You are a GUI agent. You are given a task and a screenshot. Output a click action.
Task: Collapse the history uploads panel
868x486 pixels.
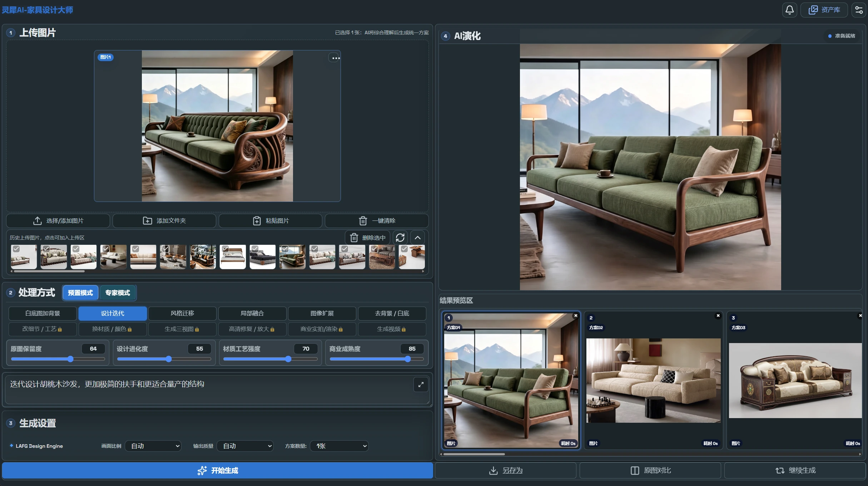tap(417, 238)
